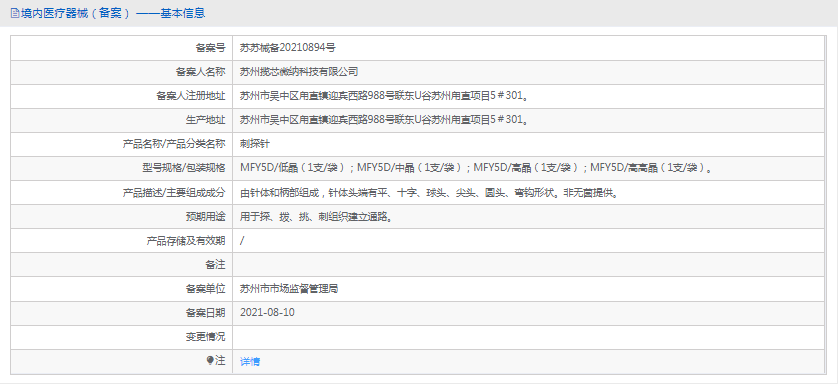839x386 pixels.
Task: Click the 备案号 row label
Action: 210,48
